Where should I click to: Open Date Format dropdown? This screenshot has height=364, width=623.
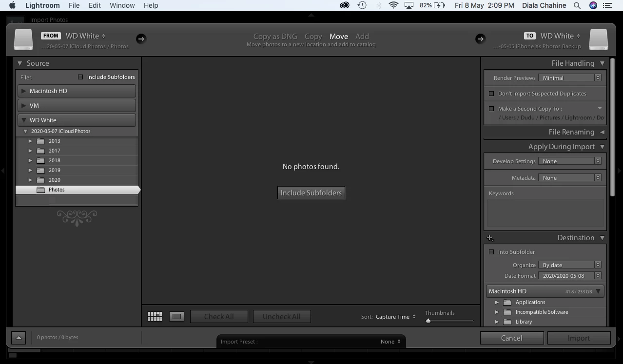click(x=570, y=276)
